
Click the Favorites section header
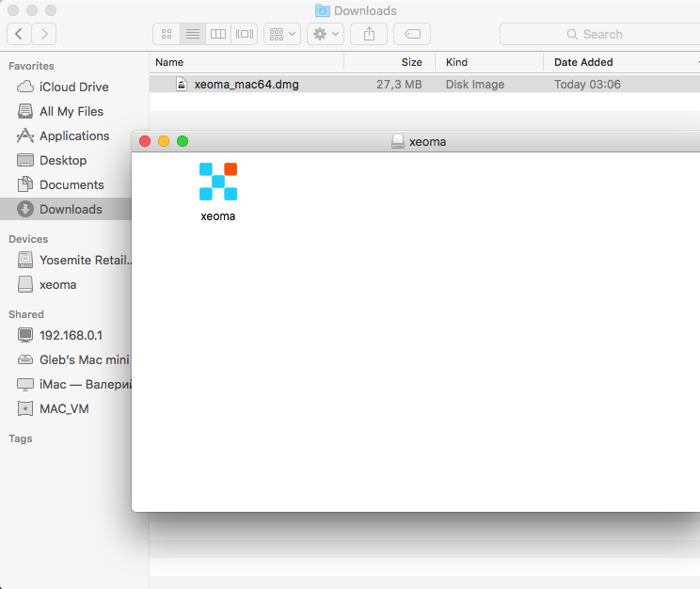[x=31, y=66]
